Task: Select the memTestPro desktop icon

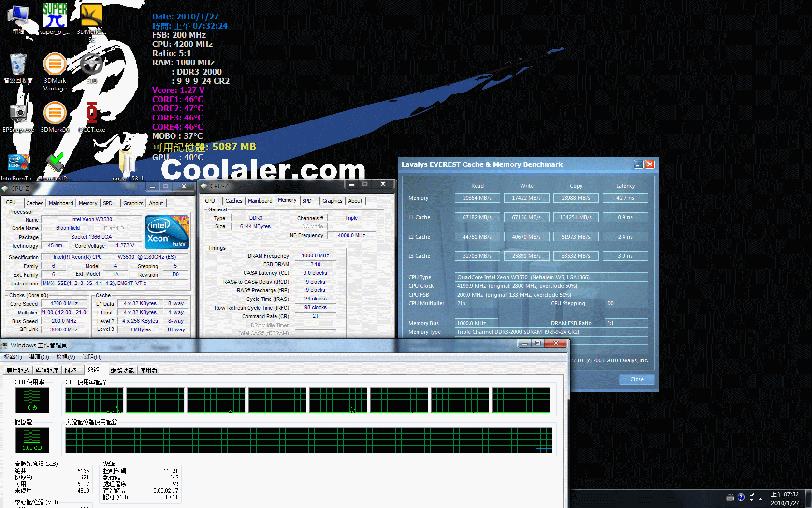Action: pyautogui.click(x=55, y=167)
